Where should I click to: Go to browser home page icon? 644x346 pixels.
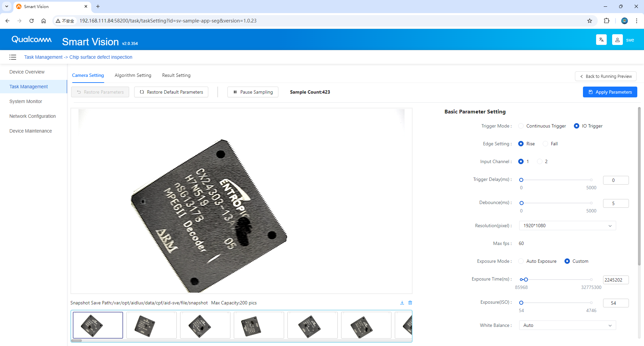tap(44, 21)
